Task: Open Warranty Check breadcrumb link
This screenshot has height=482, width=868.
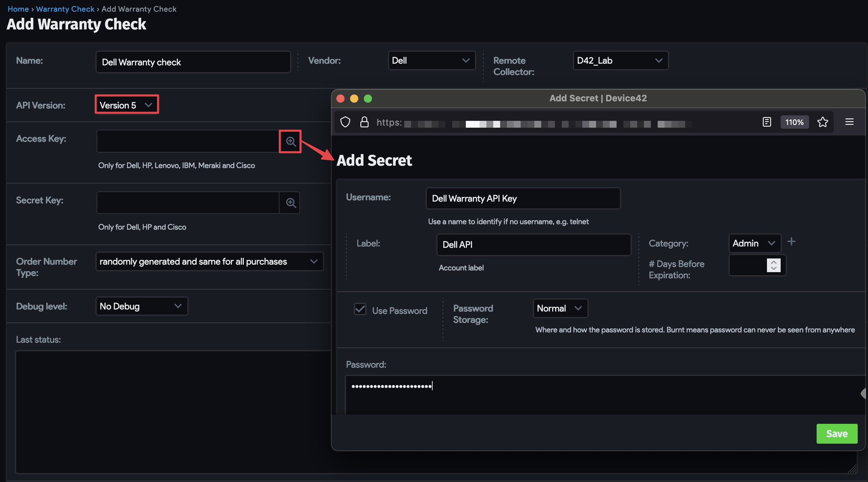Action: [65, 9]
